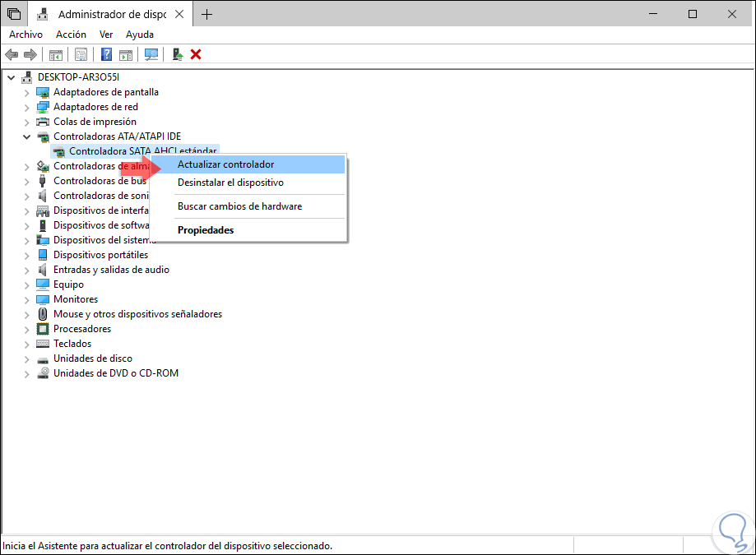
Task: Expand the Procesadores node
Action: coord(26,330)
